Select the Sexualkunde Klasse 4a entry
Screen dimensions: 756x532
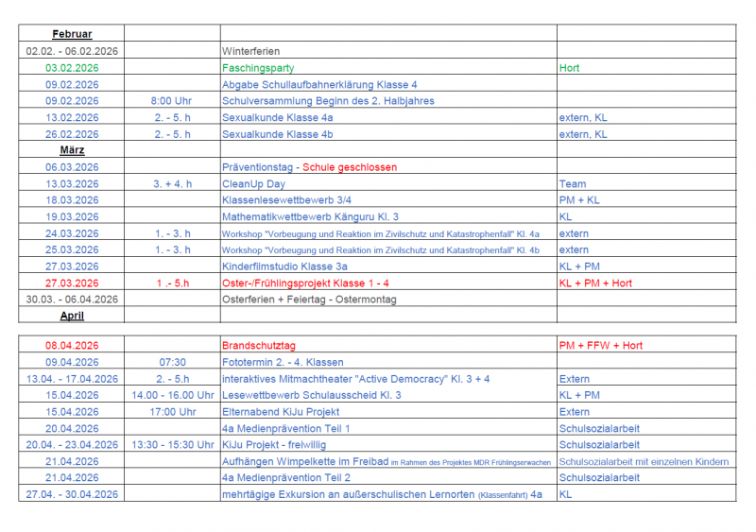[x=277, y=117]
